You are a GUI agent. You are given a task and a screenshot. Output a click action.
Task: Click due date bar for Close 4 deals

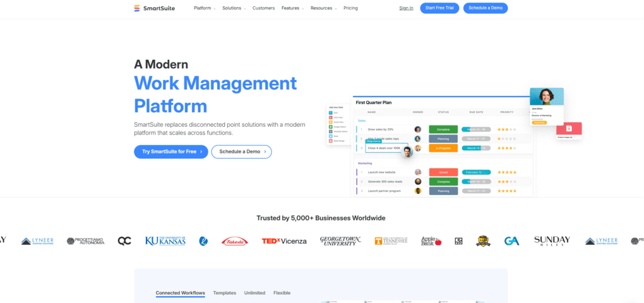click(476, 148)
